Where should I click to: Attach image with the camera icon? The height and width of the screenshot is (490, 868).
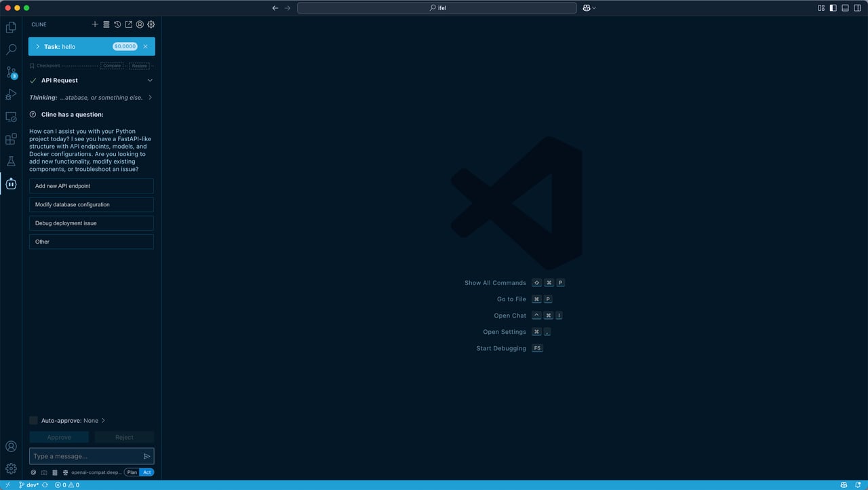[44, 472]
